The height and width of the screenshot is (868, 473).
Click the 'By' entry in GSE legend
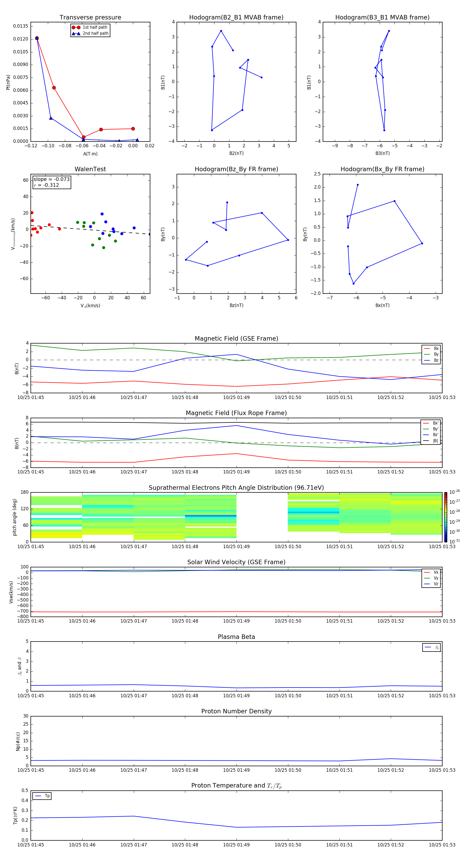coord(431,354)
